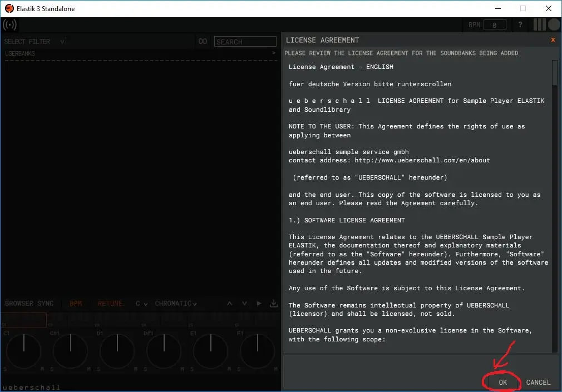Image resolution: width=562 pixels, height=392 pixels.
Task: Click the LICENSE AGREEMENT panel title
Action: click(x=322, y=40)
